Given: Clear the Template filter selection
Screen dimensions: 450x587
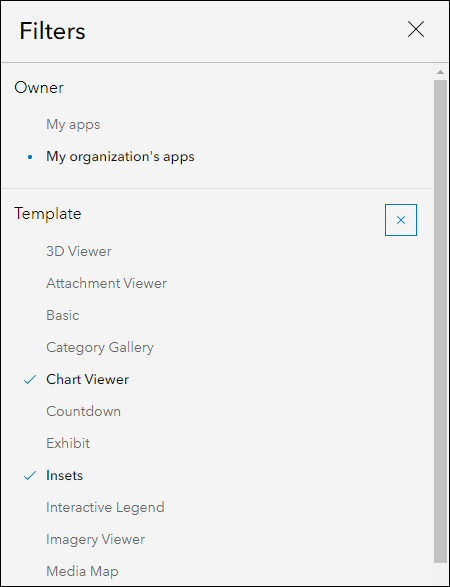Looking at the screenshot, I should (401, 220).
